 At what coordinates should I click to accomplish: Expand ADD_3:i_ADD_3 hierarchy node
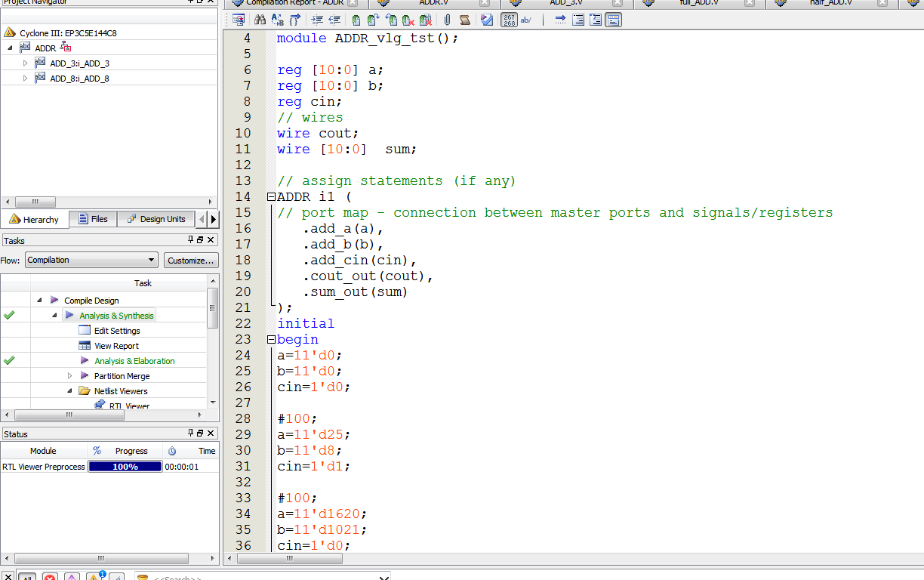click(25, 63)
